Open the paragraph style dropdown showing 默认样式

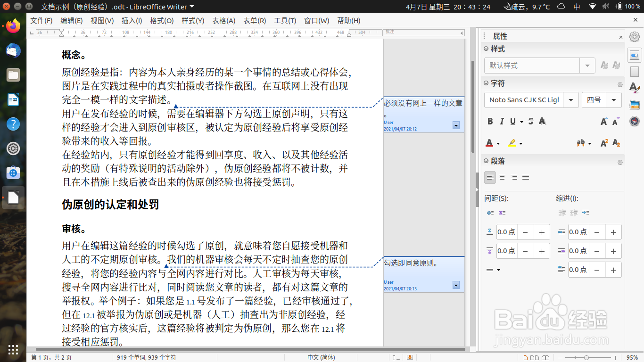[586, 66]
